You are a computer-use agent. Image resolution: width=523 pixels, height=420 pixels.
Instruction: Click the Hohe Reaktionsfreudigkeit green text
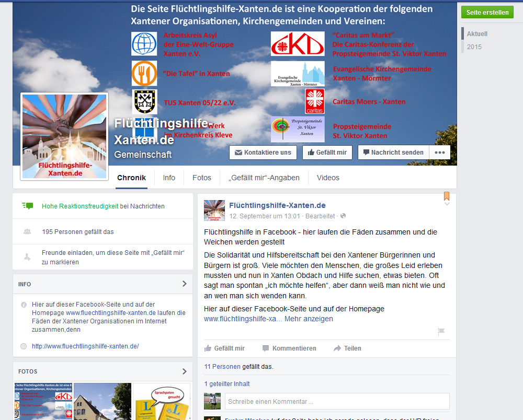[80, 206]
